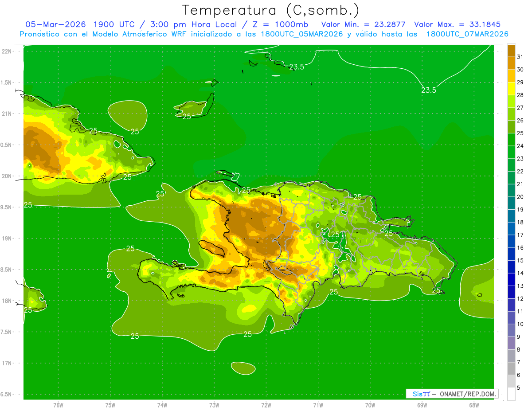The width and height of the screenshot is (532, 411).
Task: Click the 11 label on the color scale
Action: point(520,311)
